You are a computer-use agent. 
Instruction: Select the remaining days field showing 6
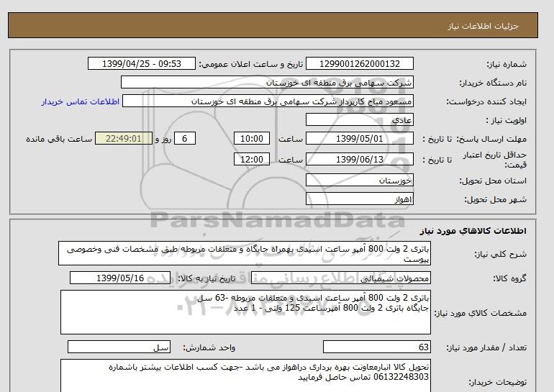[x=184, y=139]
